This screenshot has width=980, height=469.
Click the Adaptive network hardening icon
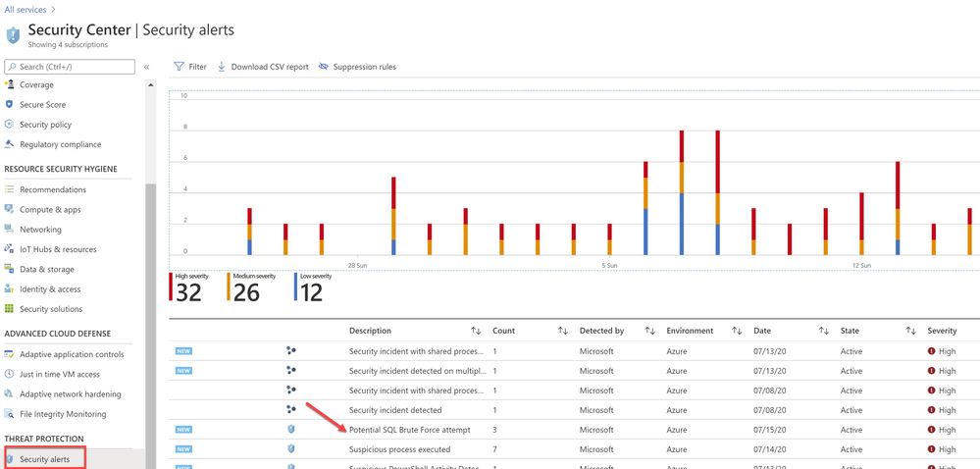(x=9, y=394)
